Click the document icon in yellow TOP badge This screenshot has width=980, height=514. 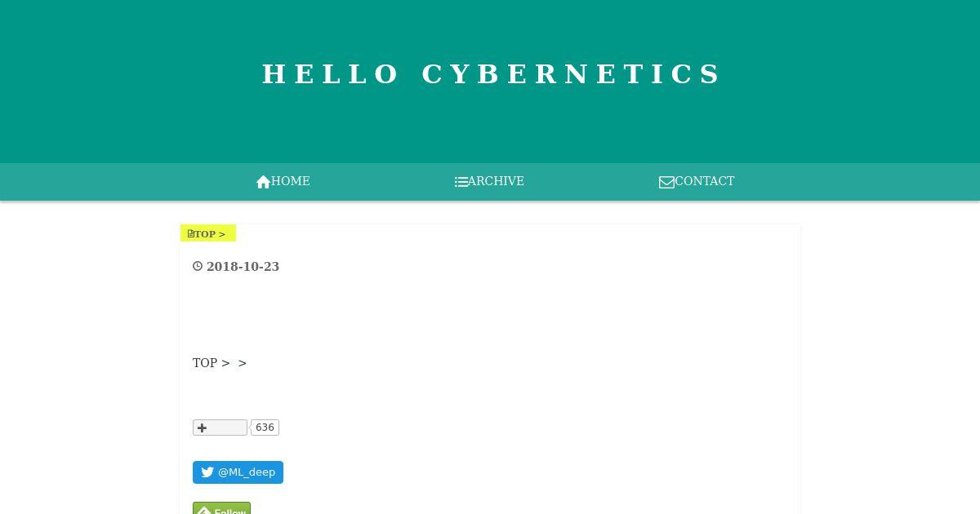coord(190,233)
